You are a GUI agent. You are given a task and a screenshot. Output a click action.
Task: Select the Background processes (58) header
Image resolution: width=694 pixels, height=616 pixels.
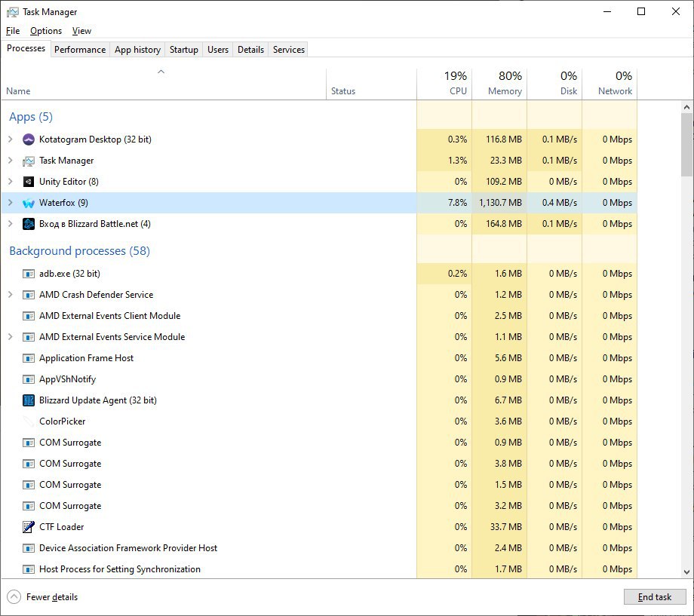[x=80, y=251]
